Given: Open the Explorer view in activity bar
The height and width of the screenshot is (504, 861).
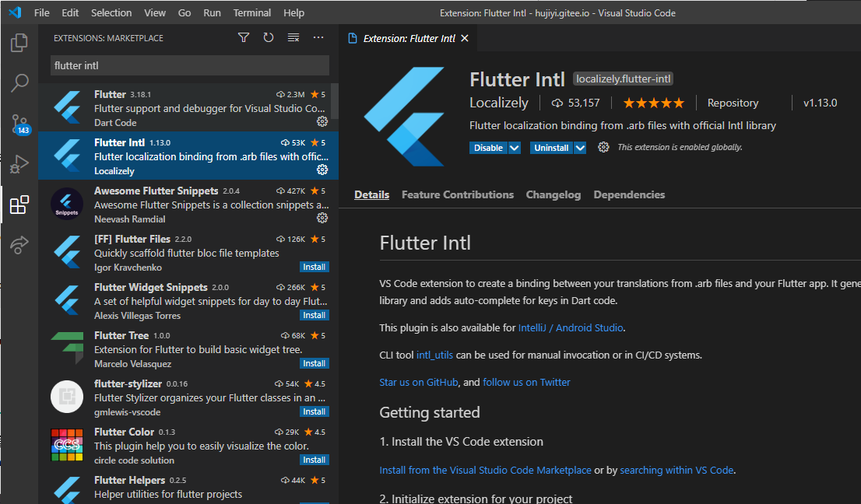Looking at the screenshot, I should pos(19,43).
